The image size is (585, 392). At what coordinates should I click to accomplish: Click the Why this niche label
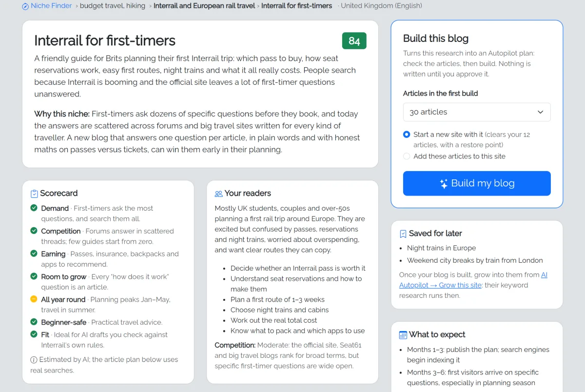coord(62,114)
